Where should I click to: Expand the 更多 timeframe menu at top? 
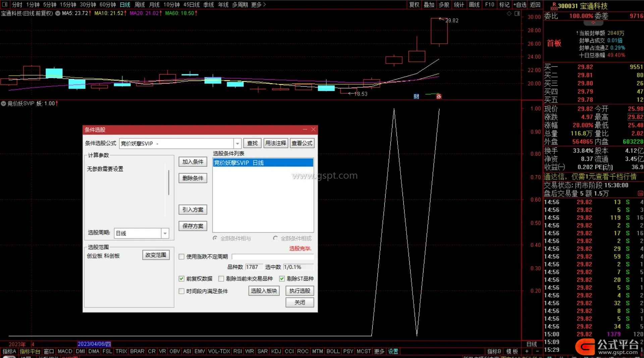coord(258,5)
